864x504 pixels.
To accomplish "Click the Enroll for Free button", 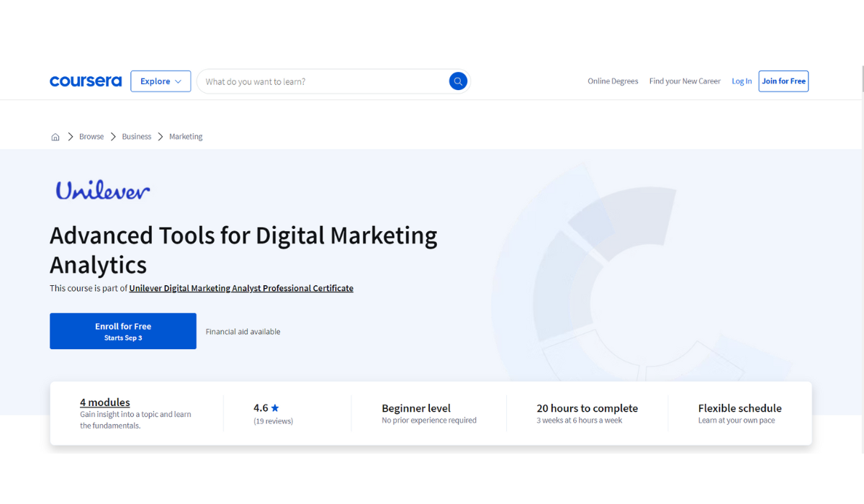I will (x=123, y=331).
